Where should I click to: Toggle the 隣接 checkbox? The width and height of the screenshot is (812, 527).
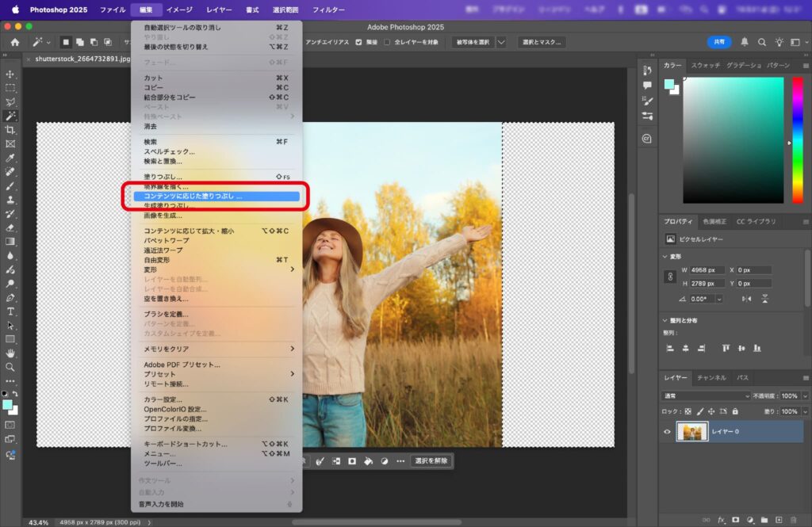pos(359,42)
